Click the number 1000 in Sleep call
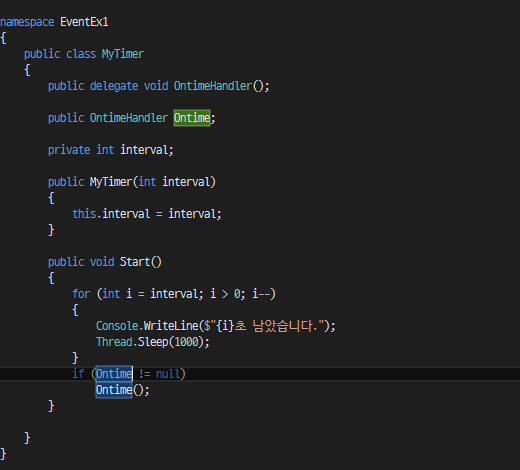This screenshot has width=520, height=470. click(x=186, y=342)
